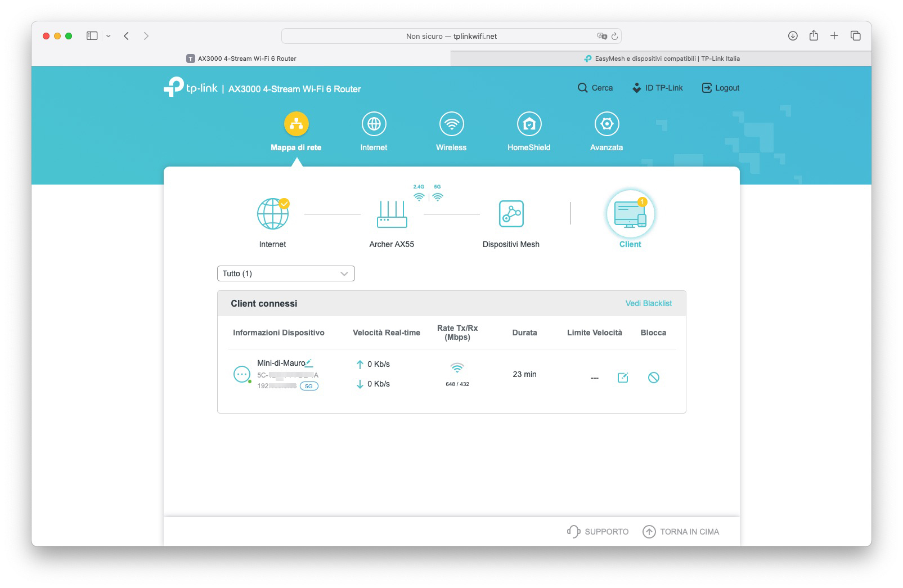This screenshot has width=903, height=588.
Task: Open a new Safari tab
Action: point(834,36)
